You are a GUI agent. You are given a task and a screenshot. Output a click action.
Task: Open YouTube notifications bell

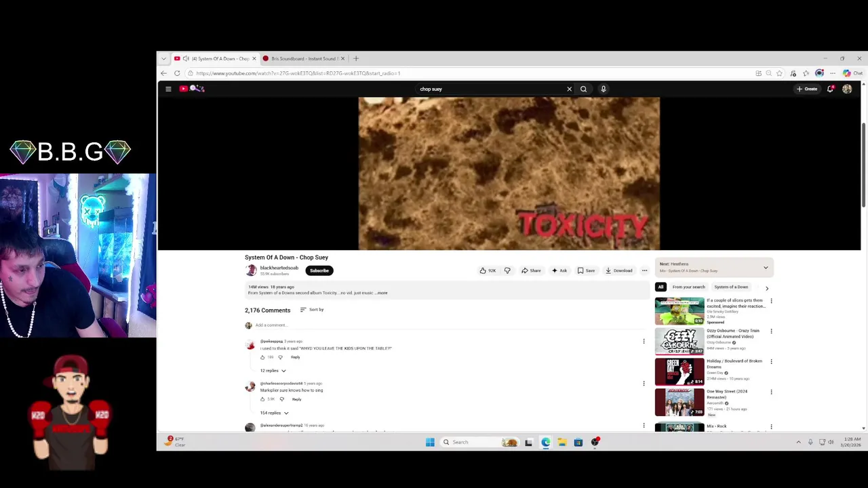coord(830,89)
